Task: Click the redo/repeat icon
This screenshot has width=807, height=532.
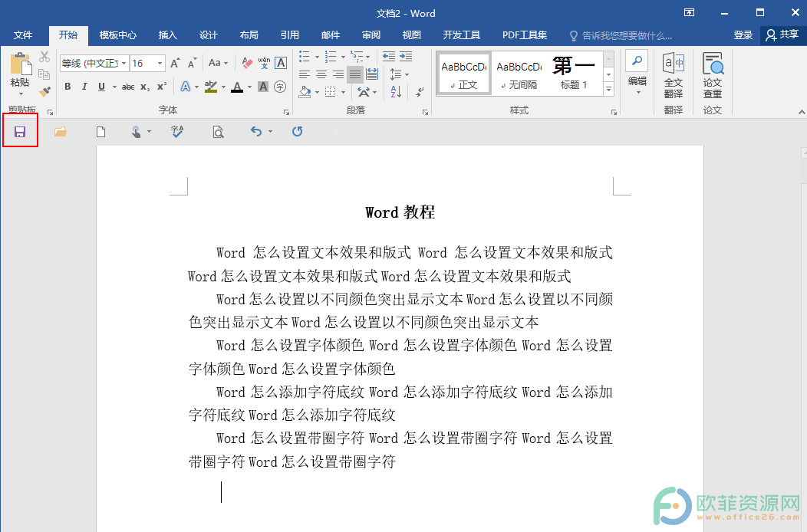Action: coord(297,132)
